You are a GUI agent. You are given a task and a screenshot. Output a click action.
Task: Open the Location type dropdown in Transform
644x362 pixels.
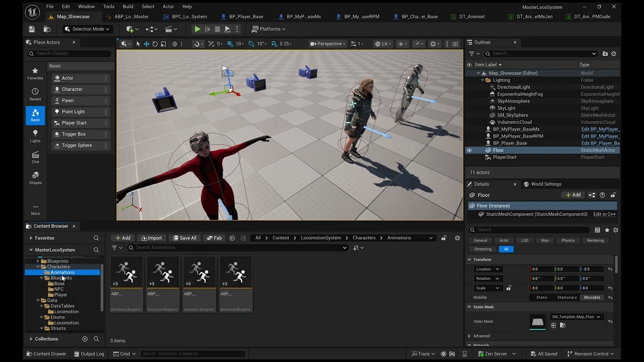pos(487,269)
